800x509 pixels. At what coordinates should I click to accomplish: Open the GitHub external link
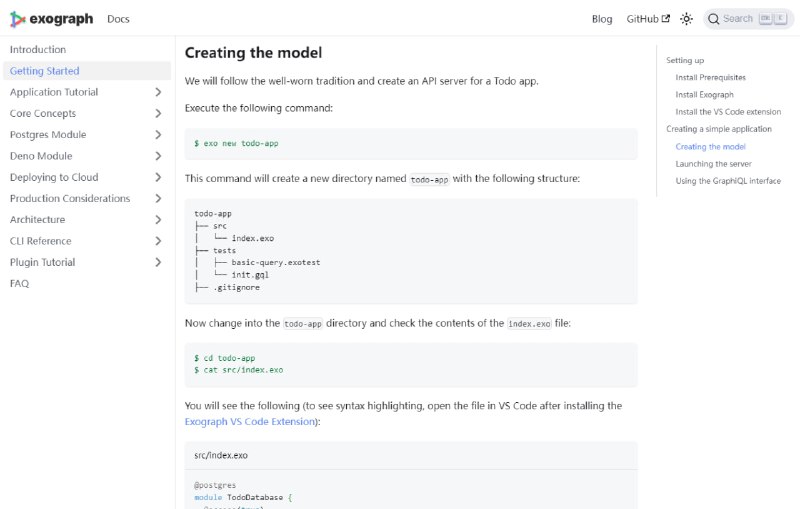(648, 19)
